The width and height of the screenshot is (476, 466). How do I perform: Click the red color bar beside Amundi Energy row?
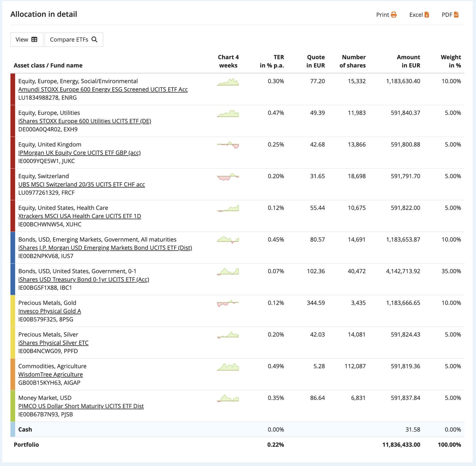13,89
